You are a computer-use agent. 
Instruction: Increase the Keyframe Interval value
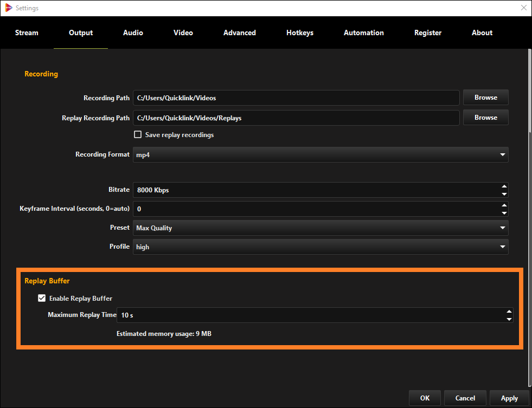(x=505, y=205)
